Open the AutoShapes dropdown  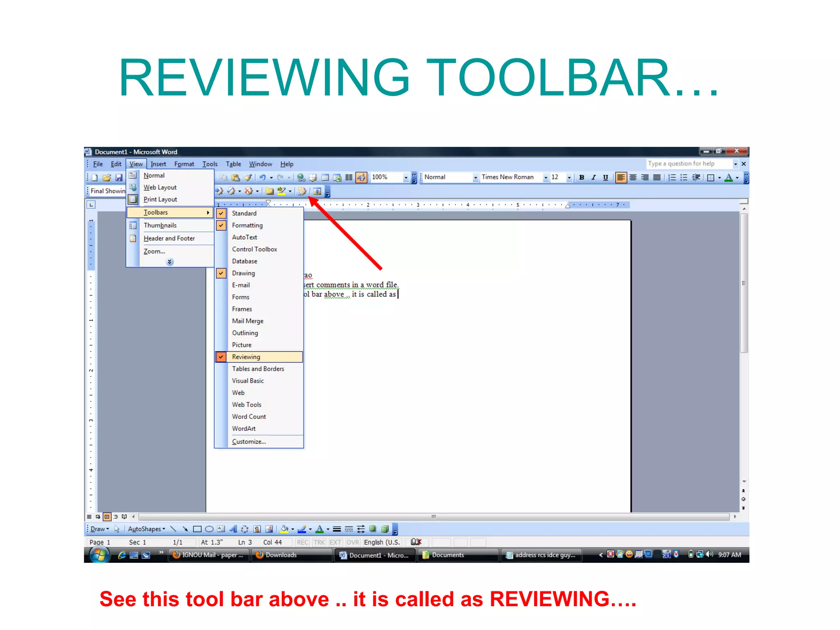[146, 529]
